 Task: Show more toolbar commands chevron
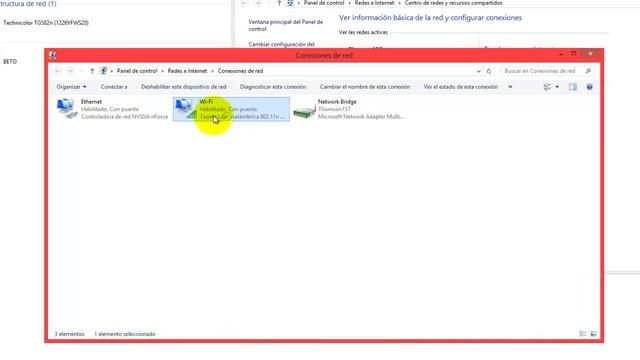tap(510, 87)
